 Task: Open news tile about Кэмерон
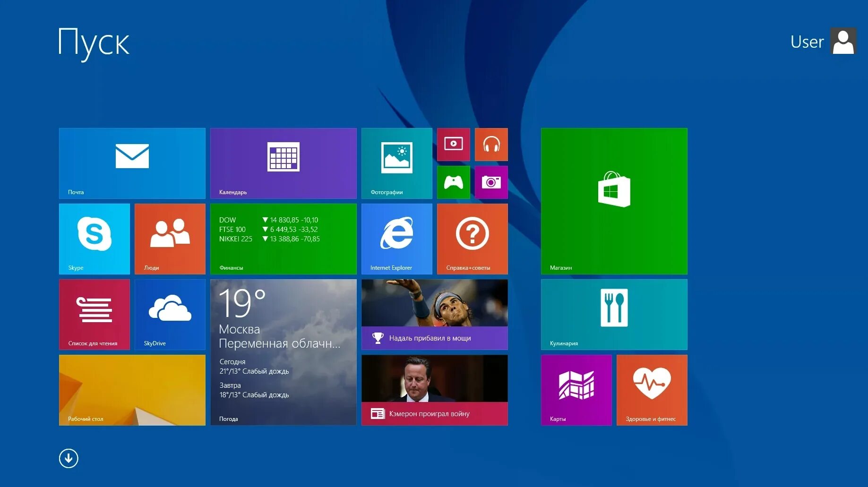(435, 390)
